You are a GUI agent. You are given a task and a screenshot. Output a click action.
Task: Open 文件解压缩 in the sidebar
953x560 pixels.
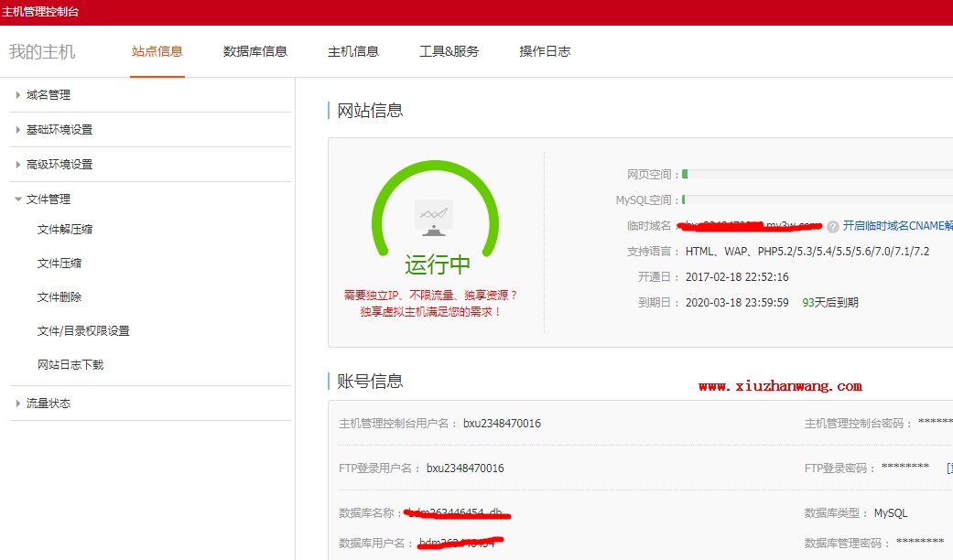point(65,229)
